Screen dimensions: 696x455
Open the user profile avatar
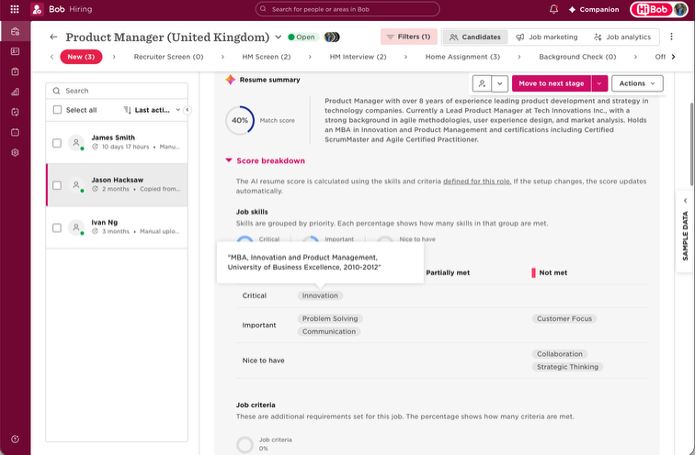(x=680, y=9)
